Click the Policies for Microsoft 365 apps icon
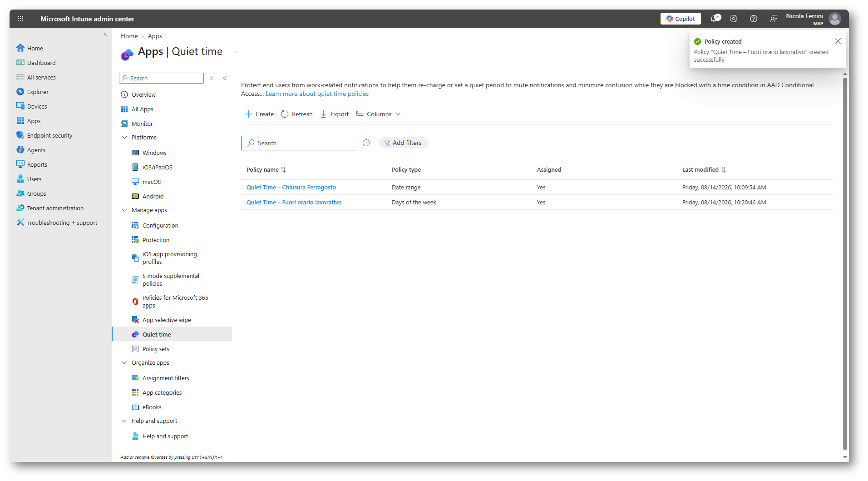This screenshot has height=481, width=868. coord(135,302)
